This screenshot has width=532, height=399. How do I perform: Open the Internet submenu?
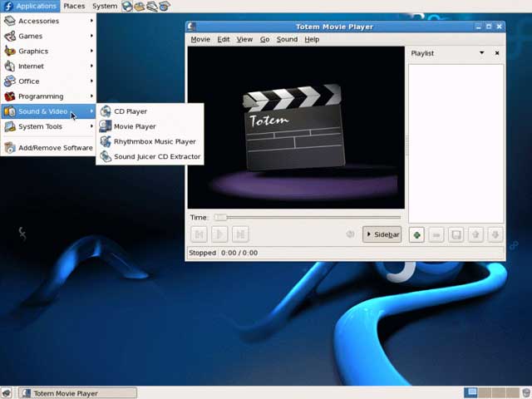coord(48,66)
